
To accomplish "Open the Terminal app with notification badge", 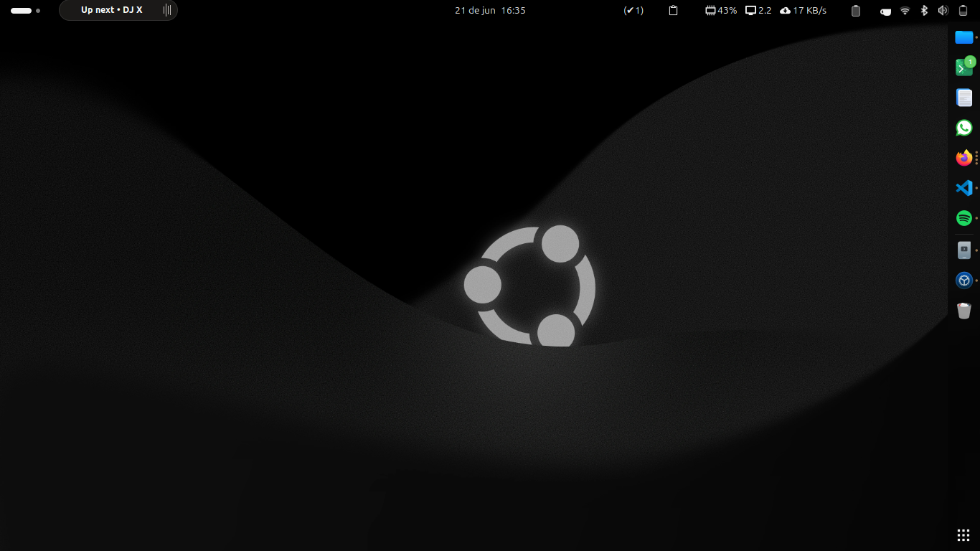I will click(963, 67).
